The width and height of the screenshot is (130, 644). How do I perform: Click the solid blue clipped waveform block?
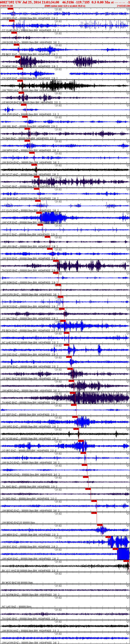[123, 554]
